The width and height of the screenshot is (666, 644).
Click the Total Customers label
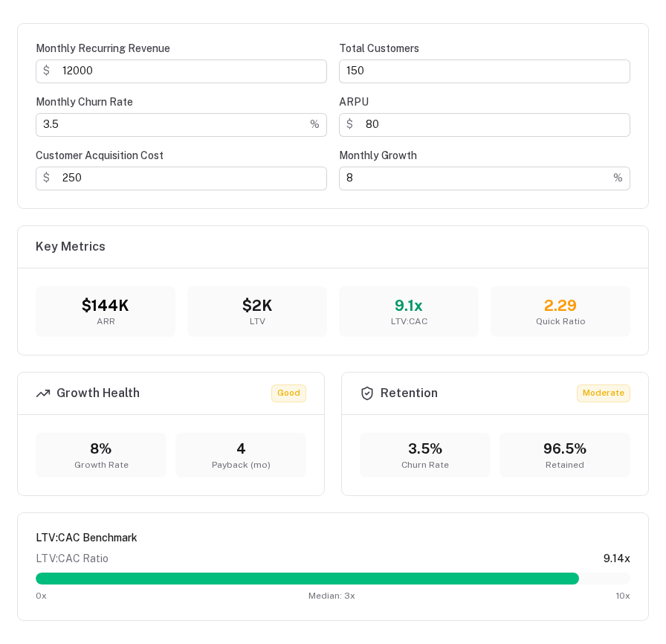coord(379,48)
